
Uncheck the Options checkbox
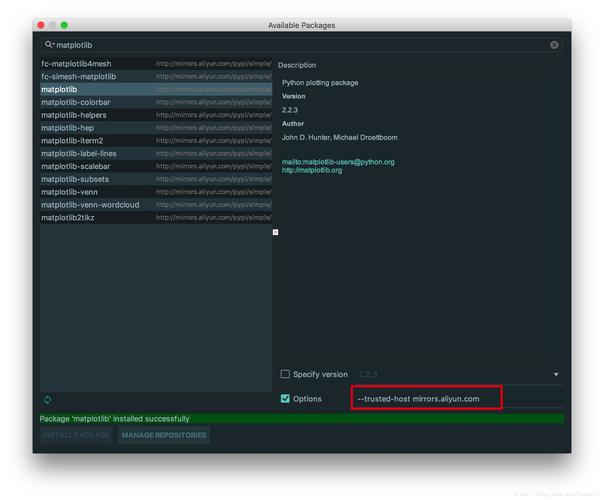click(x=285, y=399)
